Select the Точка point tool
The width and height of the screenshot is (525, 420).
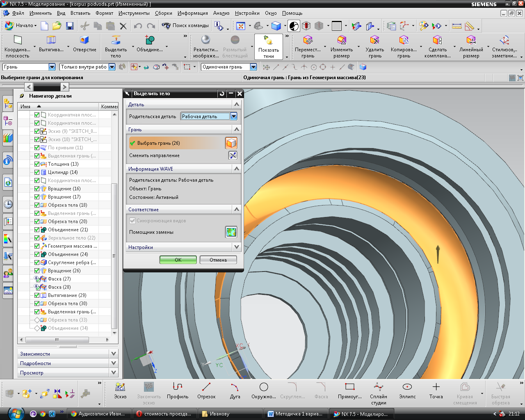[436, 390]
